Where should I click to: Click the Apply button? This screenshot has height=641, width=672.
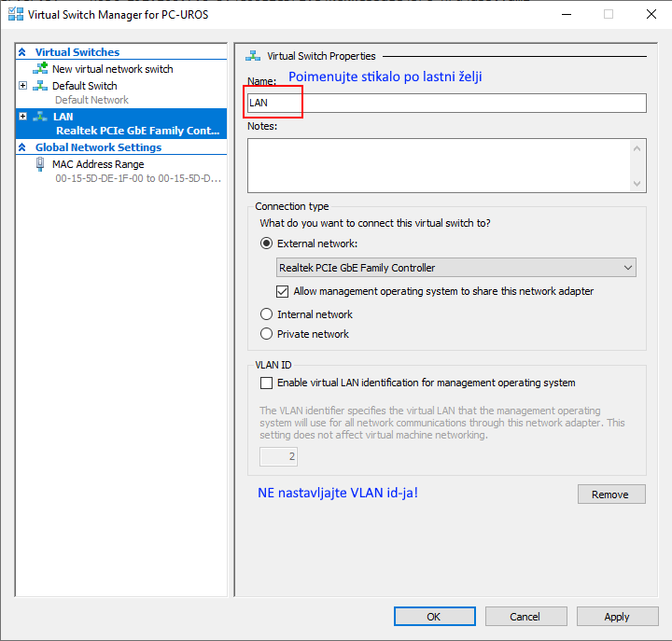pos(617,616)
